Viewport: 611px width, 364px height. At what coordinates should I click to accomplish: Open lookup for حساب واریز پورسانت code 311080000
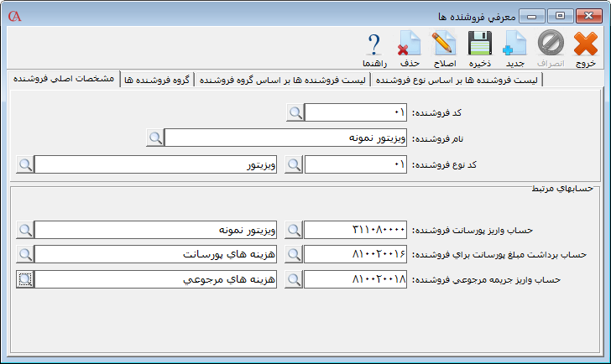click(295, 229)
